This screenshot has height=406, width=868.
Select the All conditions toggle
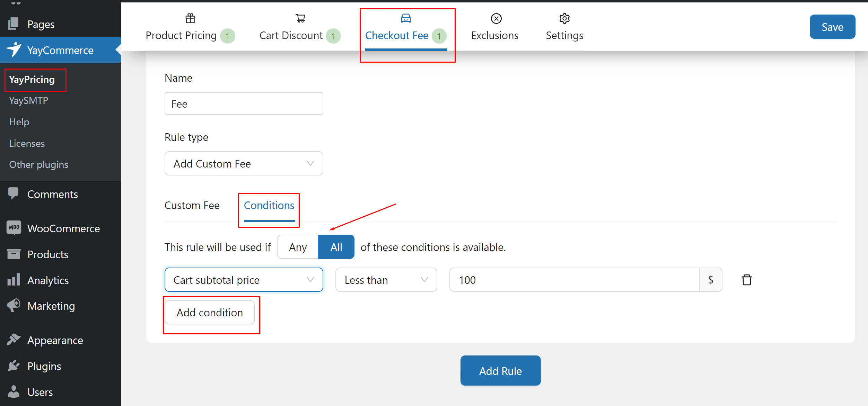point(336,247)
